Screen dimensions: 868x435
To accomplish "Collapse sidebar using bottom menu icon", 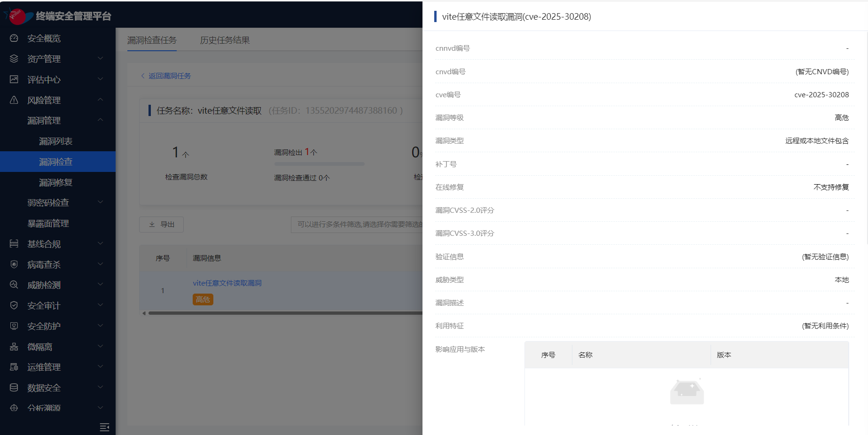I will pos(104,427).
